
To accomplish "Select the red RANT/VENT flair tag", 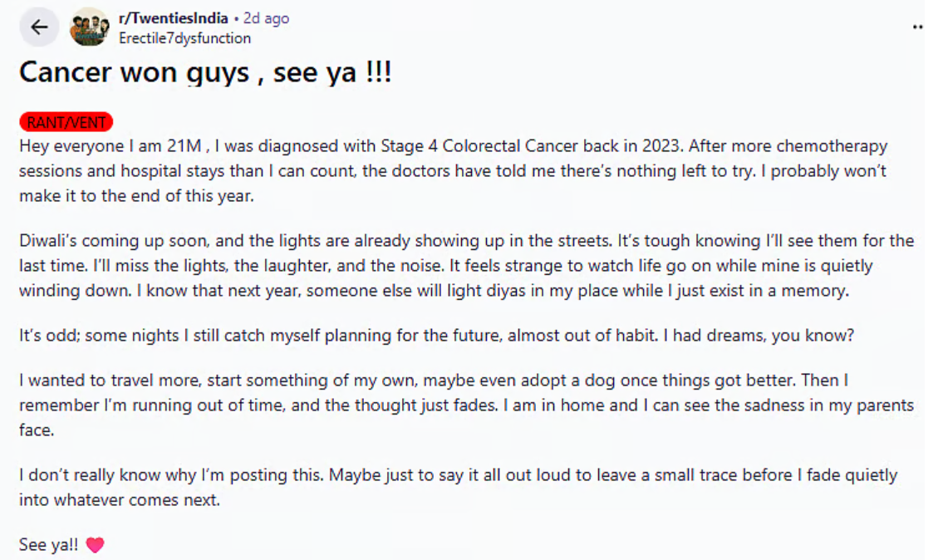I will 66,123.
